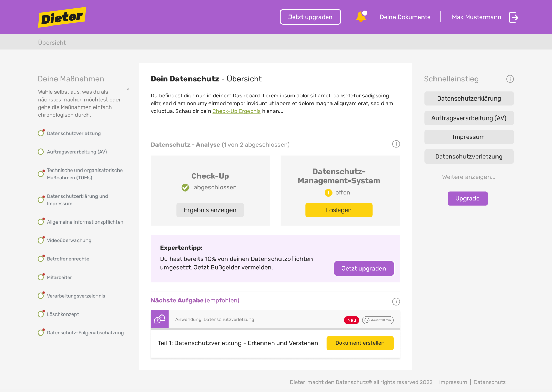Open the Max Mustermann user menu
This screenshot has height=392, width=552.
coord(476,17)
